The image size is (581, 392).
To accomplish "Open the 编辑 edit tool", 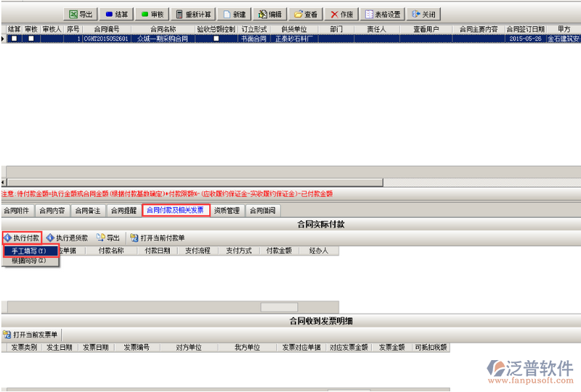I will pos(270,14).
